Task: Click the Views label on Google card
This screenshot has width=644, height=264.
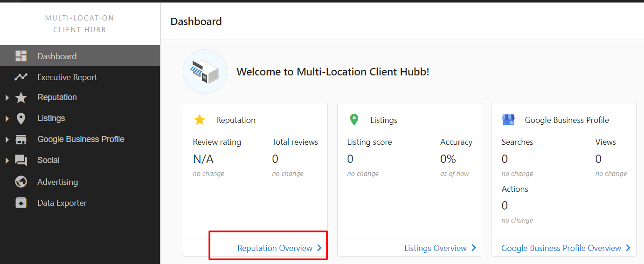Action: pos(606,142)
